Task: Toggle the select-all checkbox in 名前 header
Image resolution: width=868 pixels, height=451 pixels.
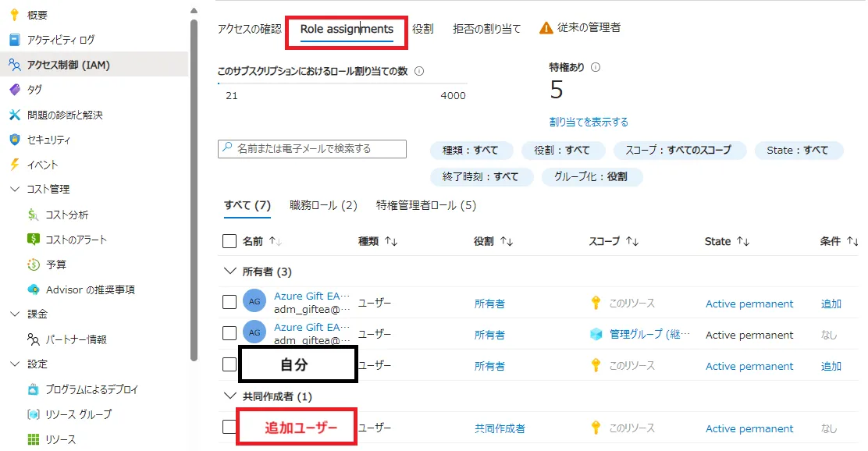Action: tap(229, 241)
